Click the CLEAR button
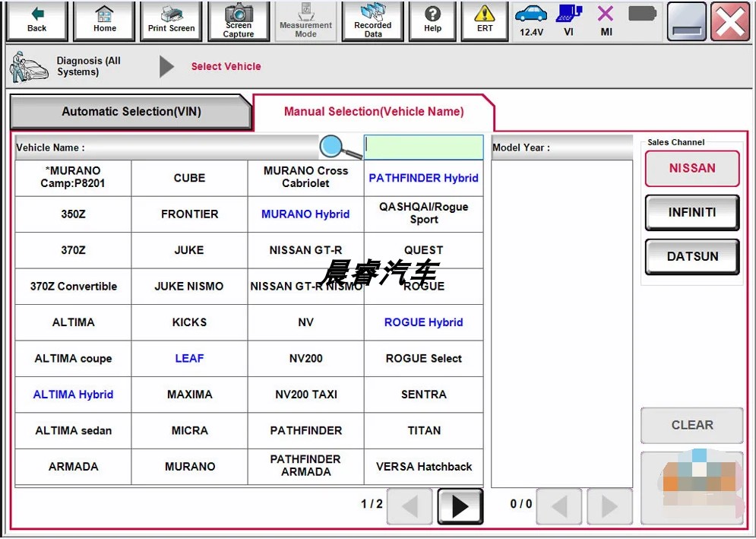 coord(692,425)
